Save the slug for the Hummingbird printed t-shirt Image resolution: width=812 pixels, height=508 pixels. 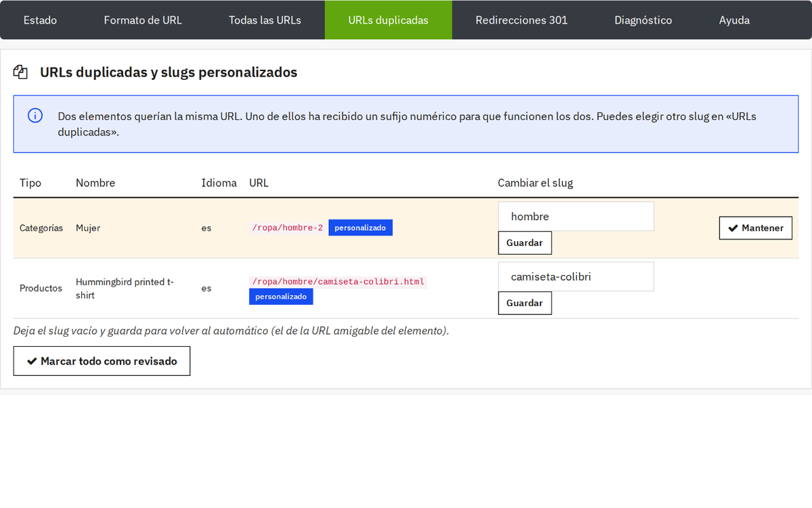click(524, 303)
